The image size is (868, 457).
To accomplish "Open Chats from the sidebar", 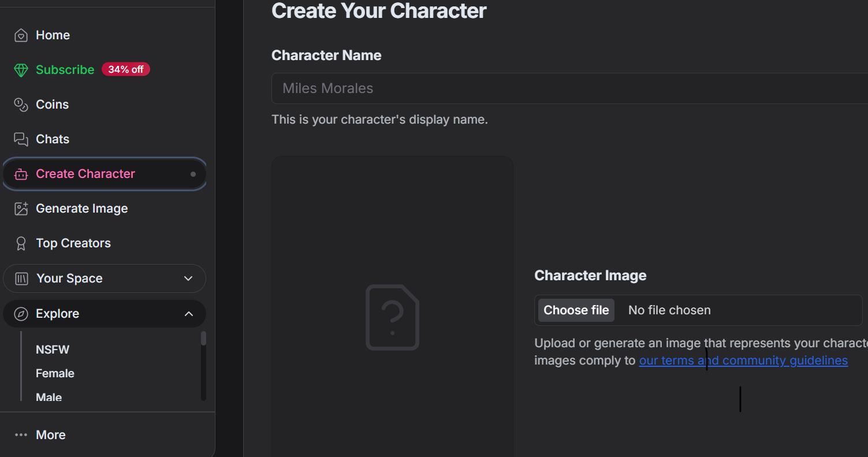I will tap(53, 139).
